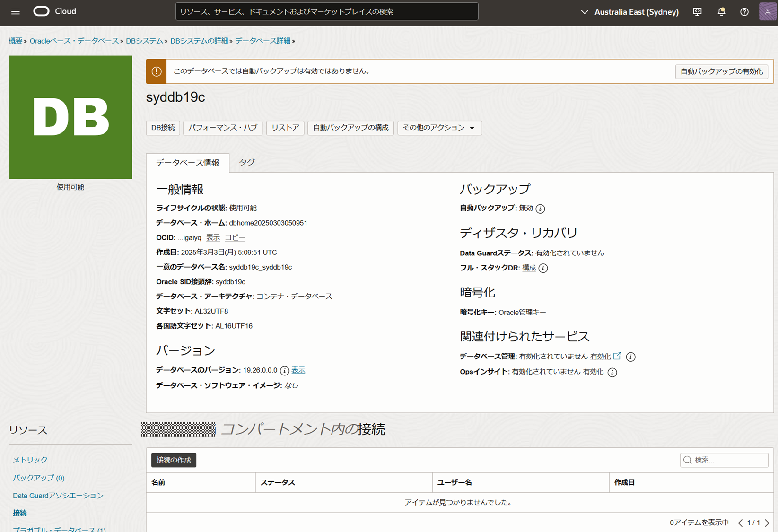Click the database home value dbhome20250303050951
Viewport: 778px width, 532px height.
(x=268, y=223)
